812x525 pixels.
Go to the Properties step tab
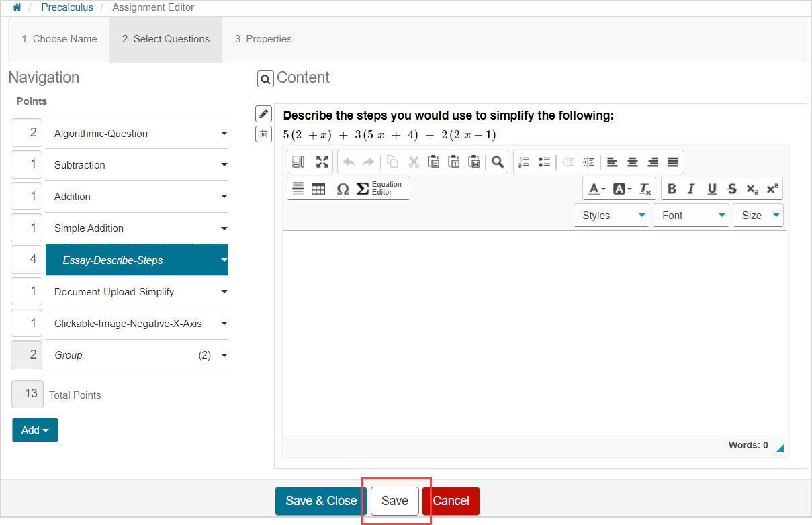(x=263, y=39)
